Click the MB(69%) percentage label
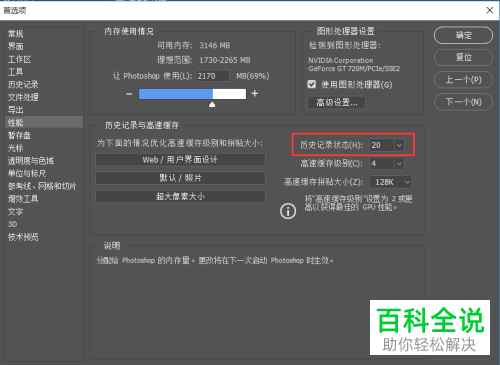Screen dimensions: 500x365 253,76
